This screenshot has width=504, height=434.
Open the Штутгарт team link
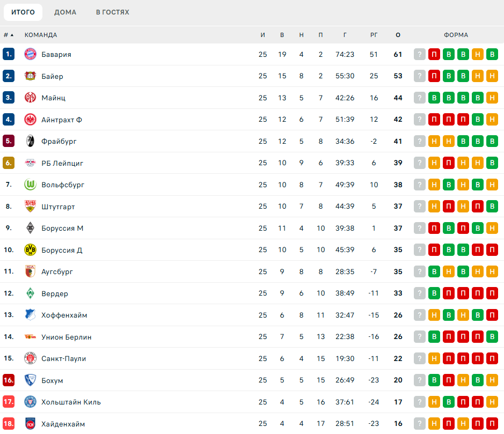click(x=58, y=207)
